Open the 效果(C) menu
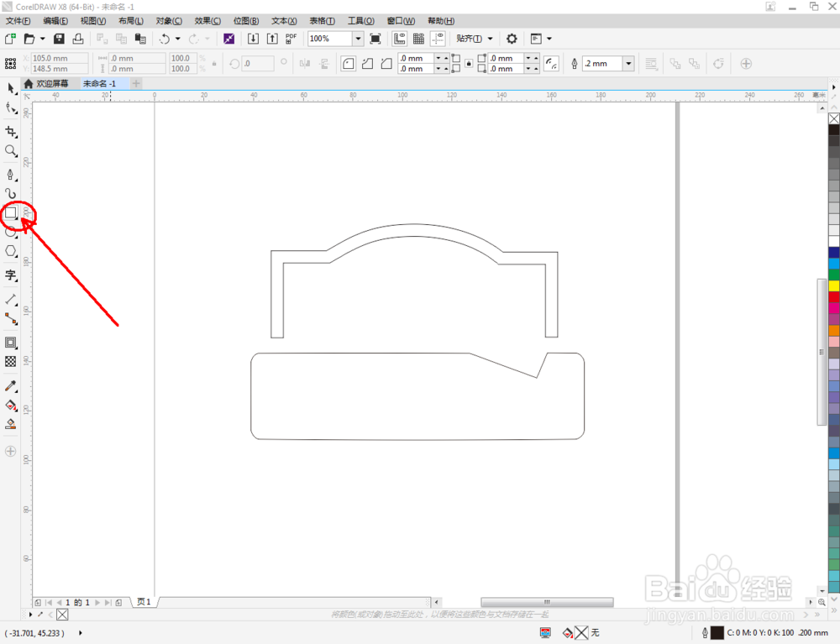 tap(207, 21)
